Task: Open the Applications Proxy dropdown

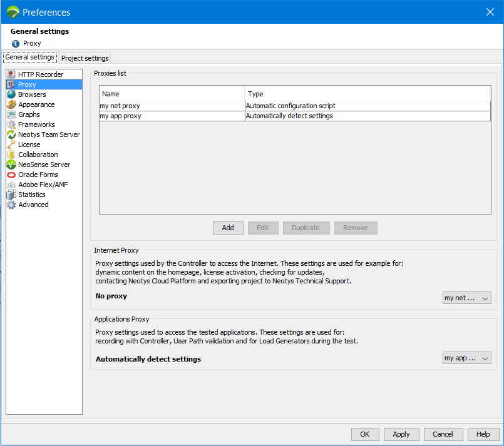Action: coord(466,358)
